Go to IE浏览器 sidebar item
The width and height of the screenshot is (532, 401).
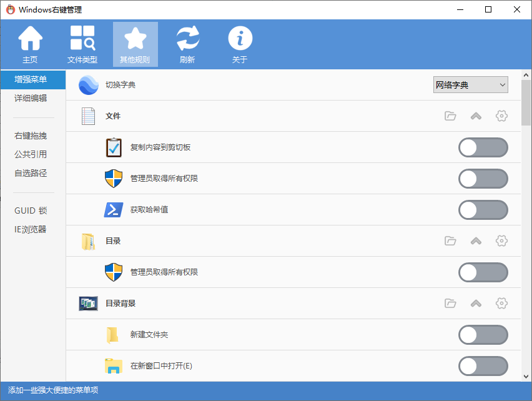pos(31,229)
